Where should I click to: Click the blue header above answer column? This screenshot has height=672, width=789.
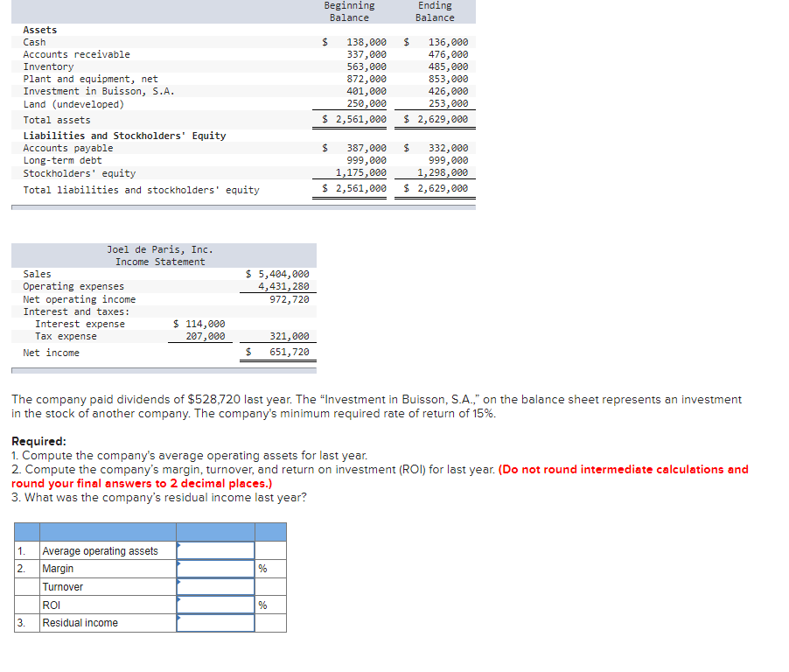[x=215, y=532]
